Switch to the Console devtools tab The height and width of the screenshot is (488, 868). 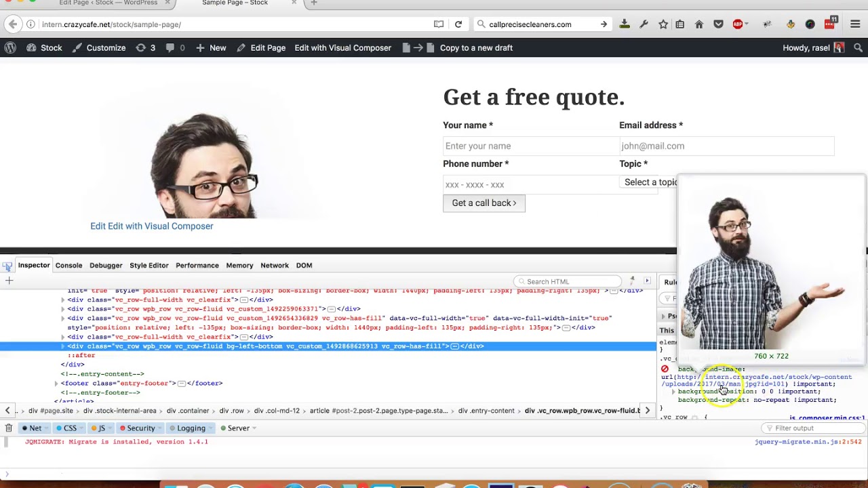68,266
